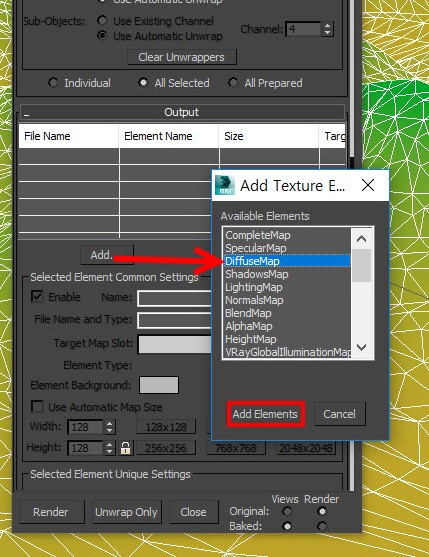This screenshot has width=429, height=557.
Task: Choose the All Prepared radio option
Action: tap(233, 82)
